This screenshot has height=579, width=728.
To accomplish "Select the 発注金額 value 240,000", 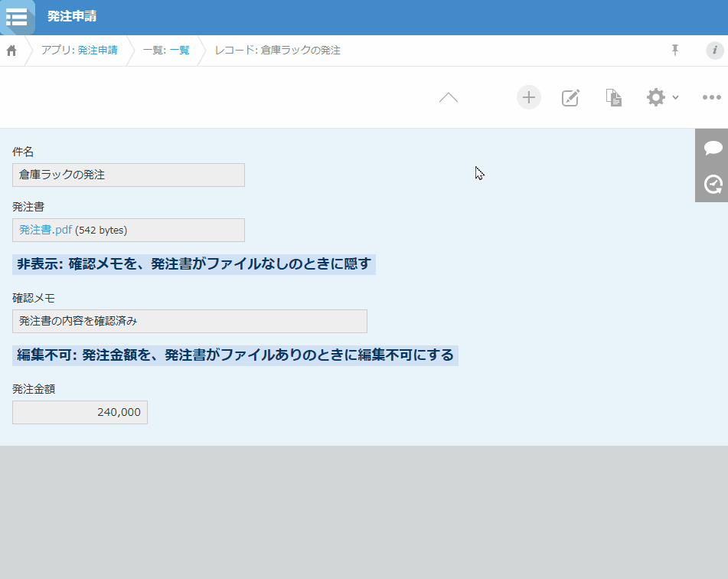I will pyautogui.click(x=80, y=412).
